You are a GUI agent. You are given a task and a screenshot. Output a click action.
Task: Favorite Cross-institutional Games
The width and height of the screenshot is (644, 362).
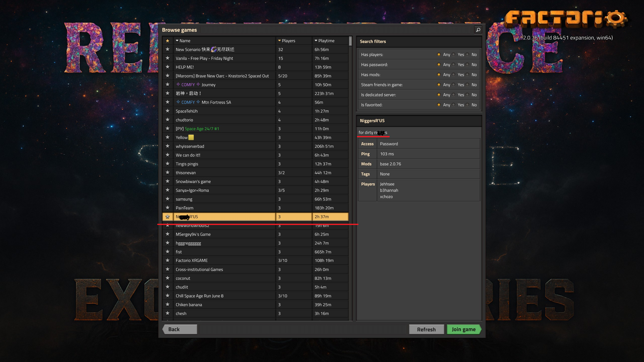(168, 269)
